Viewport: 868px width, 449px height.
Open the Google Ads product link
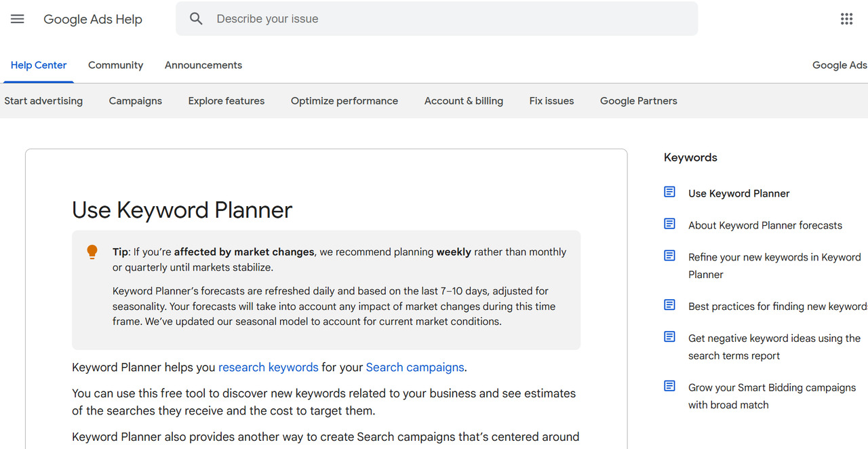coord(840,65)
